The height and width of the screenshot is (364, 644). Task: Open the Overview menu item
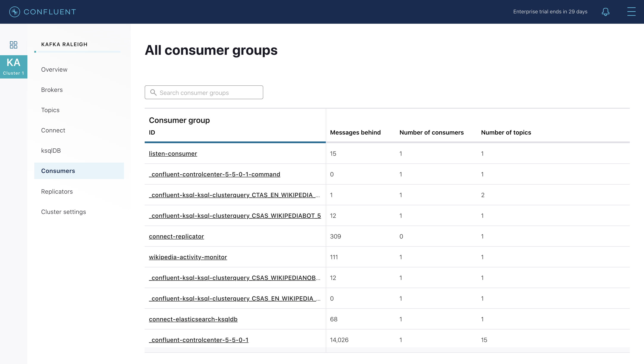[54, 69]
